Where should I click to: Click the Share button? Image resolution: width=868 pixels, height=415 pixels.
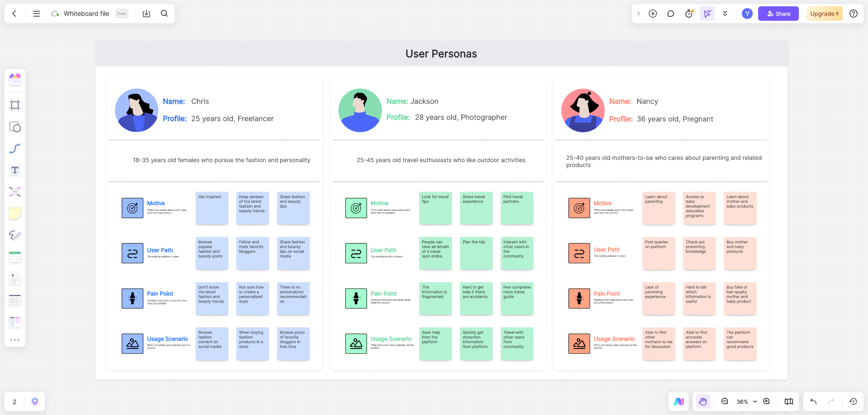point(778,14)
